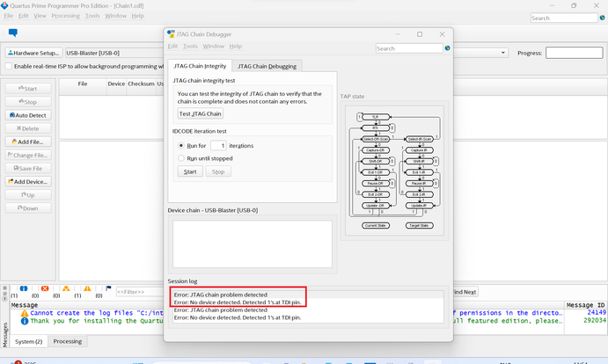Click the Add File button
This screenshot has height=364, width=608.
(28, 142)
